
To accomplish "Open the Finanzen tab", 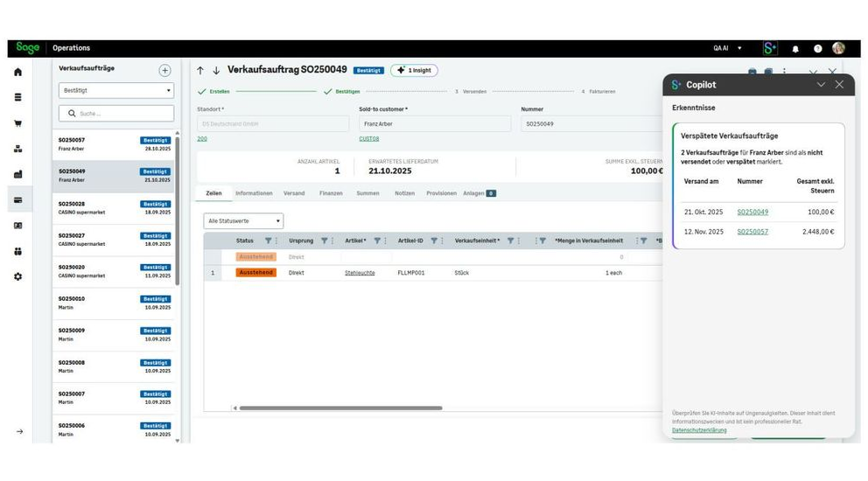I will tap(331, 193).
